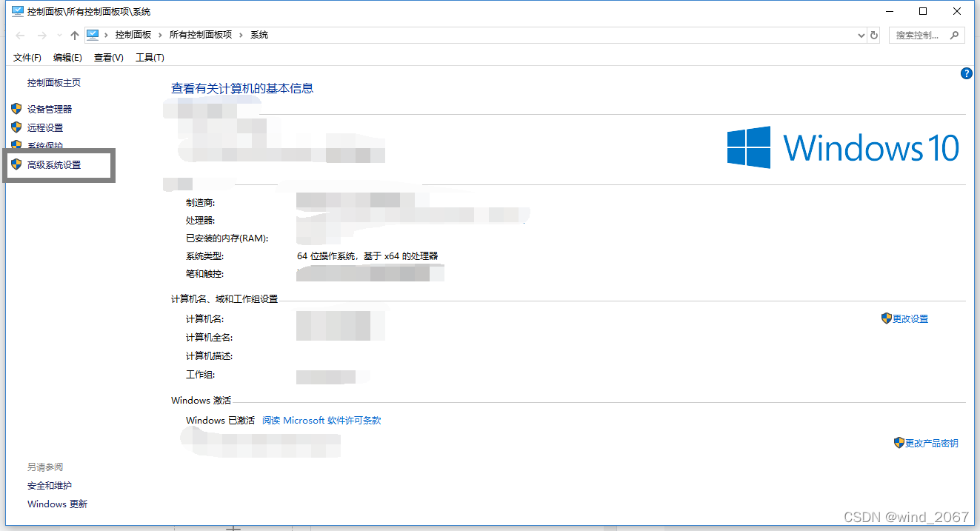Screen dimensions: 980x531
Task: Click the forward navigation arrow
Action: [42, 36]
